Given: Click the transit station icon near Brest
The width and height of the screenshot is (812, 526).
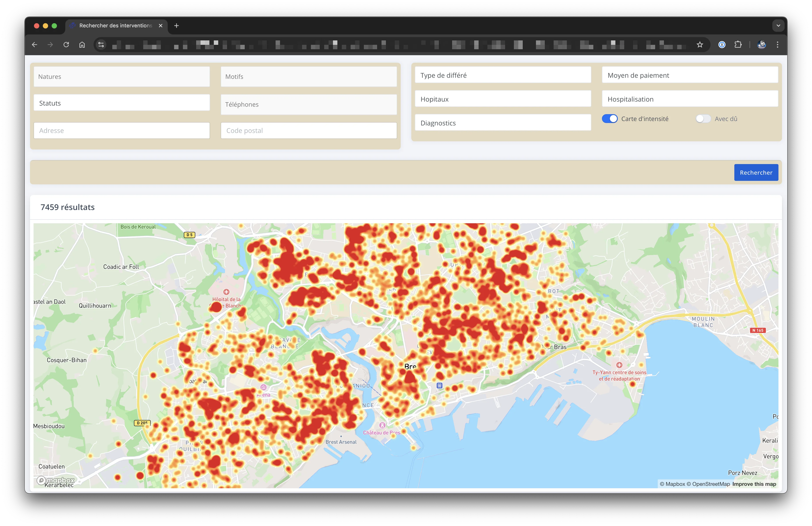Looking at the screenshot, I should pos(440,386).
